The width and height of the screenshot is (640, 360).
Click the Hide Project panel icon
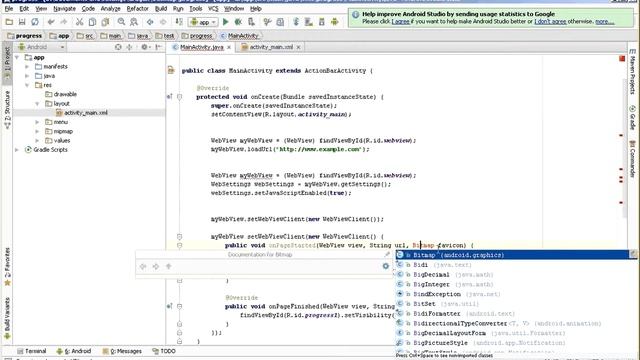(158, 47)
